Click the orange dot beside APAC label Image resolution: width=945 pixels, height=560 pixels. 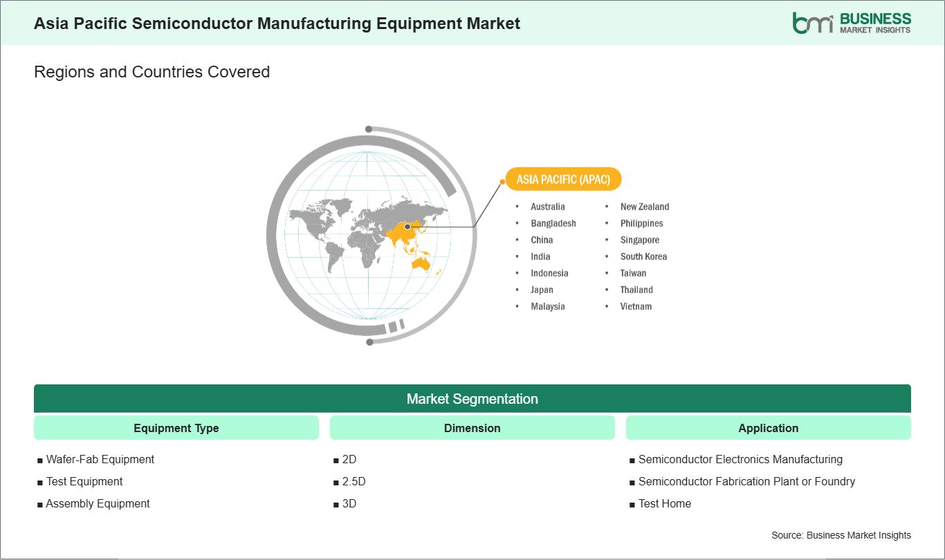point(502,182)
